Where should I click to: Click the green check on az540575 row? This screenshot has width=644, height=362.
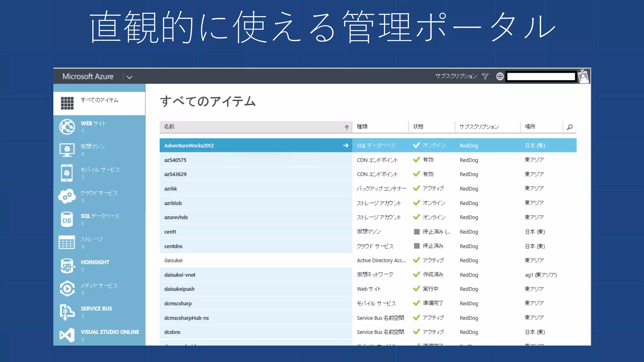pyautogui.click(x=417, y=160)
